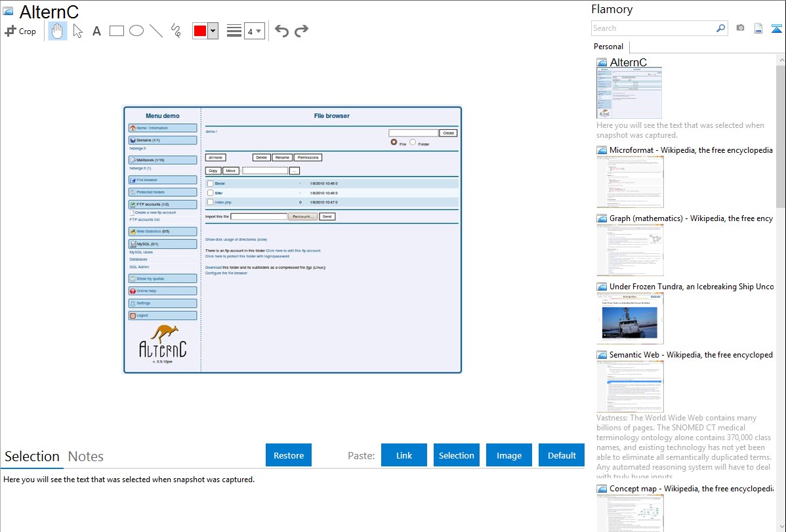Click the red color swatch
Image resolution: width=786 pixels, height=532 pixels.
coord(200,31)
